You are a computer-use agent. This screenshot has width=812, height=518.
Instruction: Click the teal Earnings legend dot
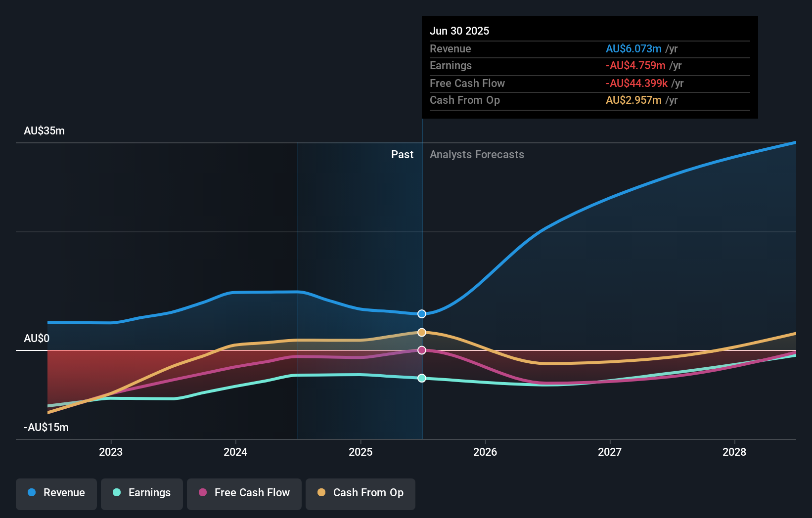click(x=116, y=493)
